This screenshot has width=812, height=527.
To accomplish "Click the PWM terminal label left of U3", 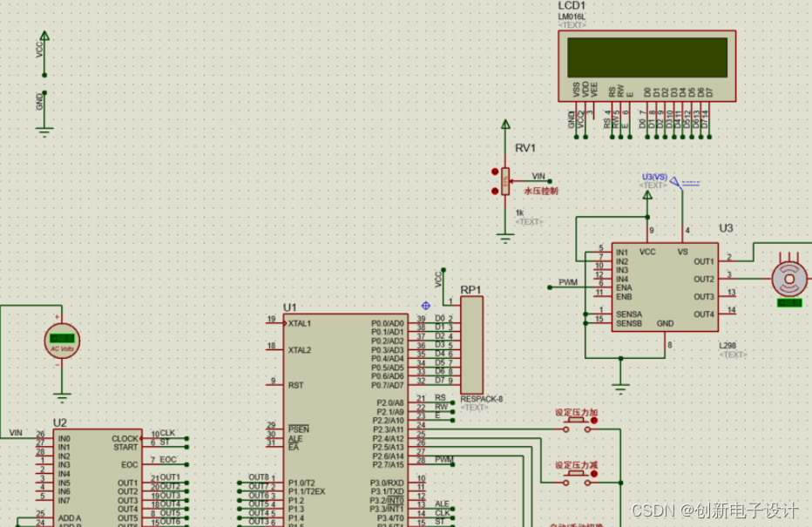I will [x=568, y=282].
